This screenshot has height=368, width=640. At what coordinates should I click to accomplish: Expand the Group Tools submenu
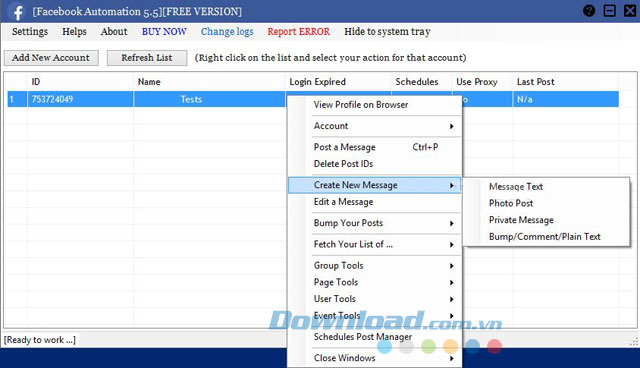(x=375, y=266)
